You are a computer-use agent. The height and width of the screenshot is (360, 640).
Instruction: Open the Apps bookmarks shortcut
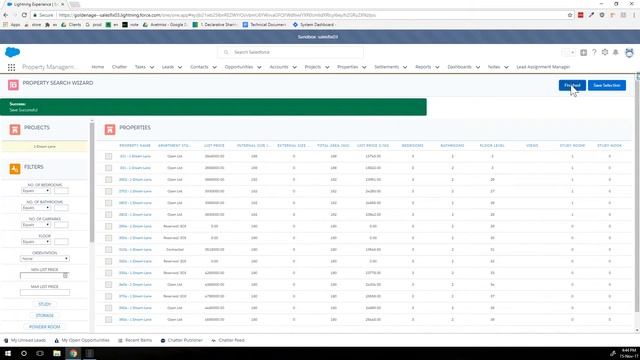(x=12, y=24)
